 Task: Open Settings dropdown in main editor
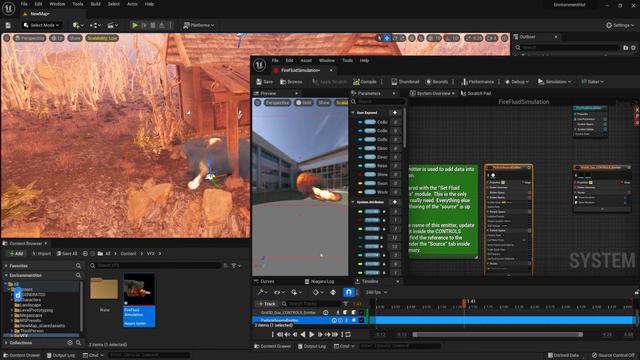620,25
